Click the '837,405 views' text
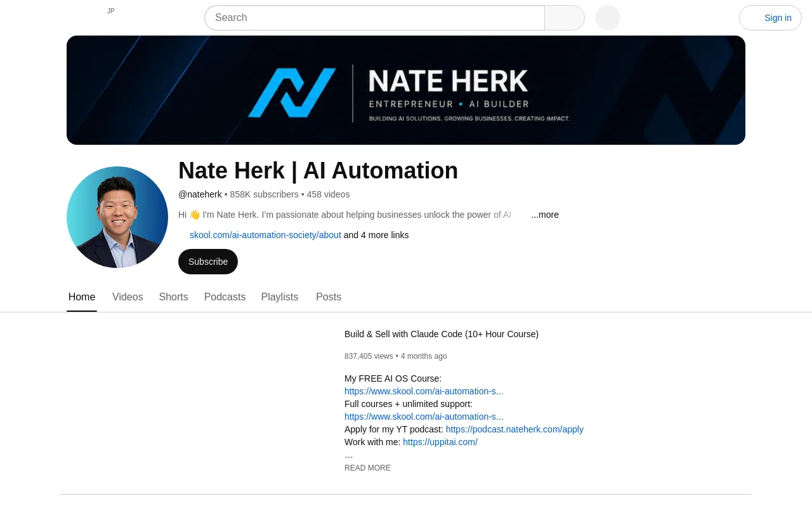 [x=369, y=356]
